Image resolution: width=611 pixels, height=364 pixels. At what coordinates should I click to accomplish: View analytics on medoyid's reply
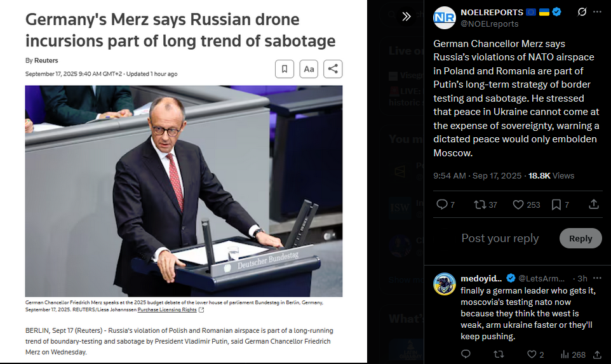click(573, 354)
